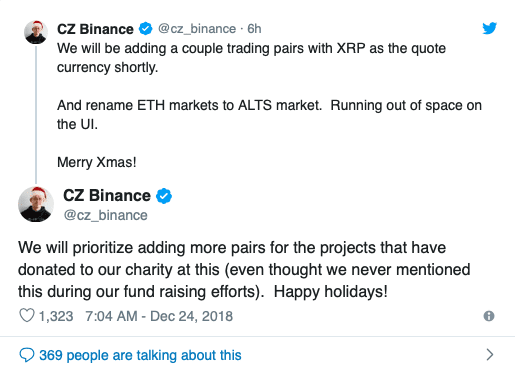This screenshot has height=372, width=515.
Task: Click the 1,323 likes count
Action: pyautogui.click(x=56, y=316)
